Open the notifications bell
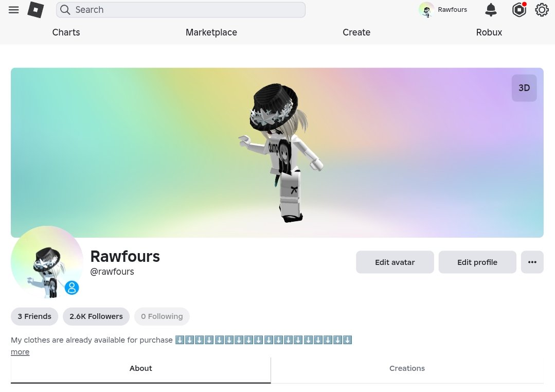This screenshot has width=555, height=392. [x=491, y=10]
